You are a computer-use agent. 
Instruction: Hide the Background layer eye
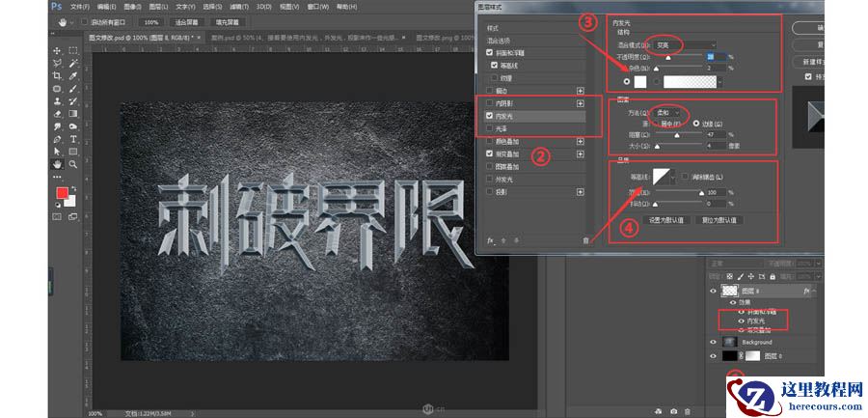tap(713, 342)
